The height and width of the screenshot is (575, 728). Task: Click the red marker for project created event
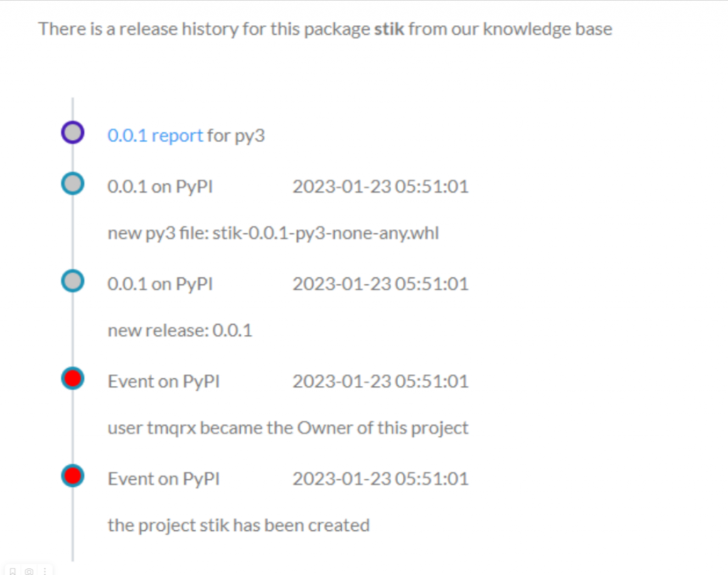point(73,475)
